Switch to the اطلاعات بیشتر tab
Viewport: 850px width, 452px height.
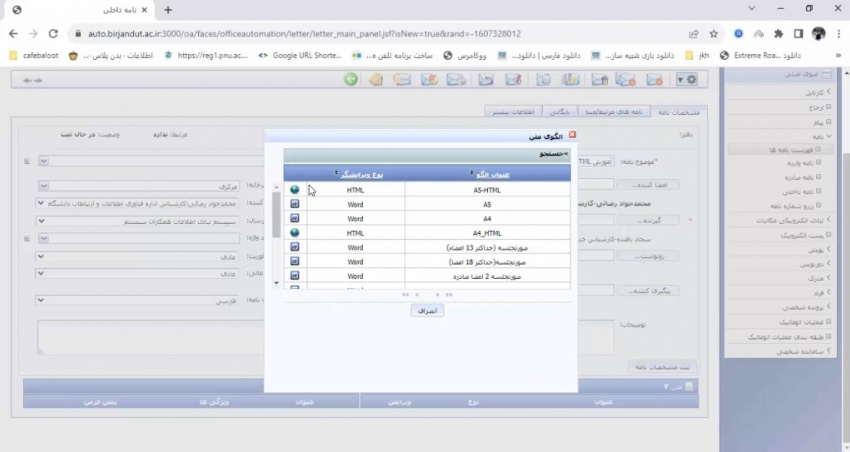coord(513,112)
